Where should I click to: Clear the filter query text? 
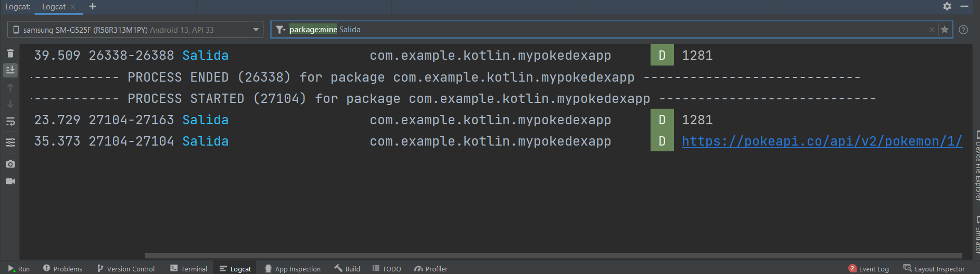[932, 30]
